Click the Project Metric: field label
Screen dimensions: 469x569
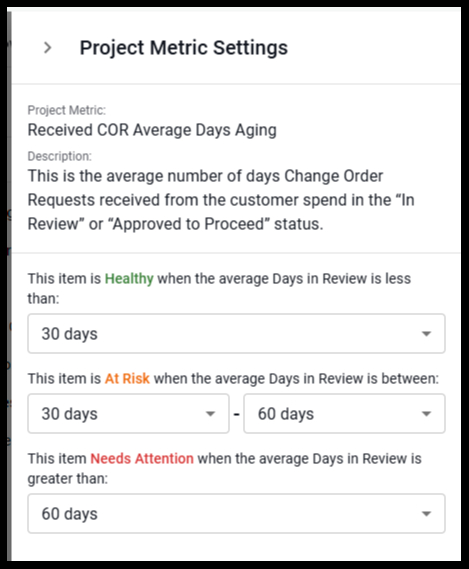[x=67, y=110]
